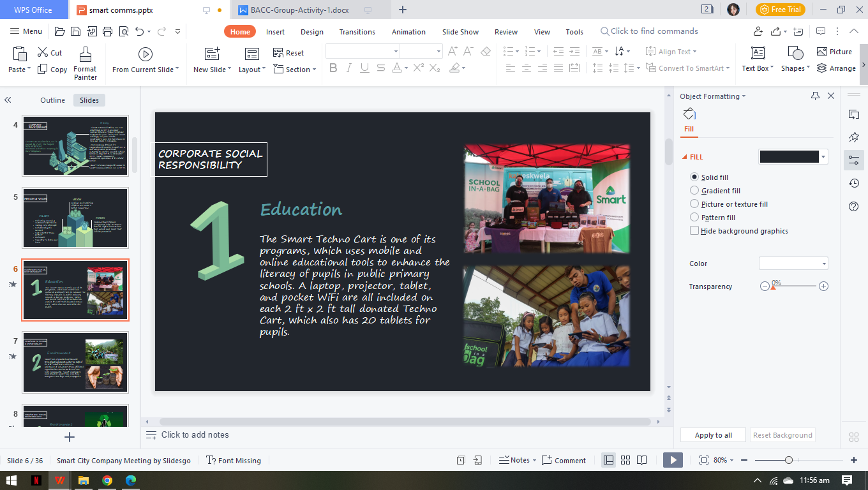Start slideshow From Current Slide play icon
This screenshot has width=868, height=490.
(x=146, y=54)
